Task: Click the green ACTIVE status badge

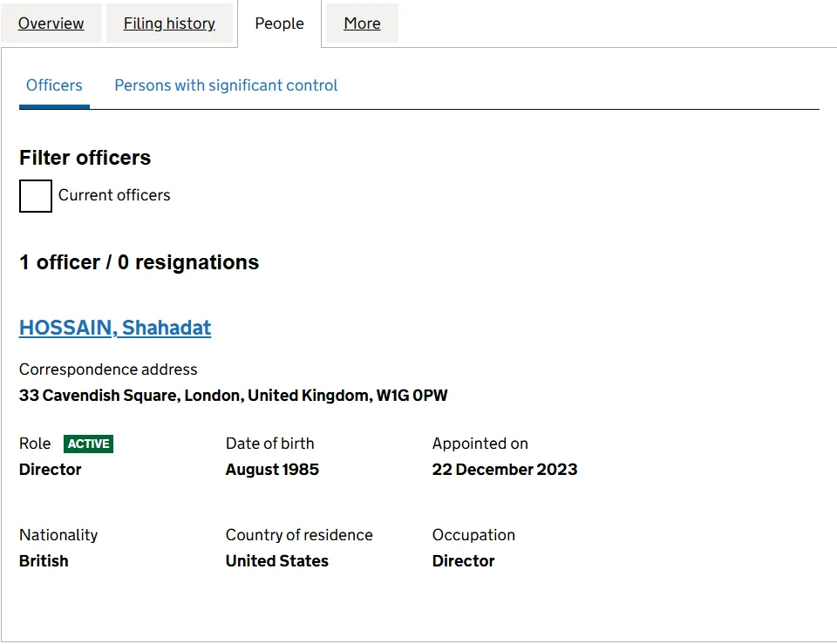Action: [88, 444]
